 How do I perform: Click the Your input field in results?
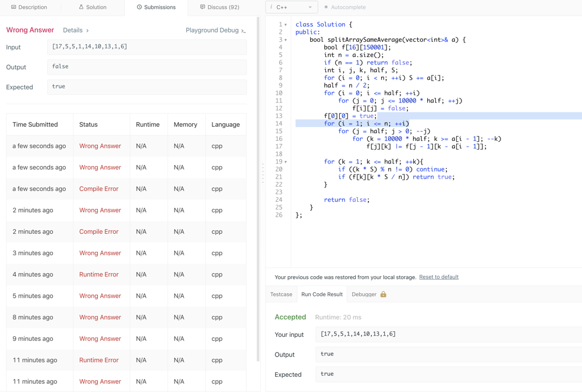448,334
